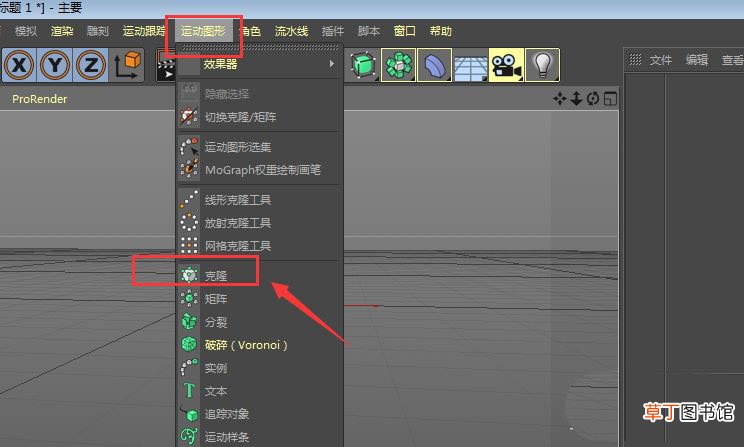Toggle the Z axis lock

point(91,65)
